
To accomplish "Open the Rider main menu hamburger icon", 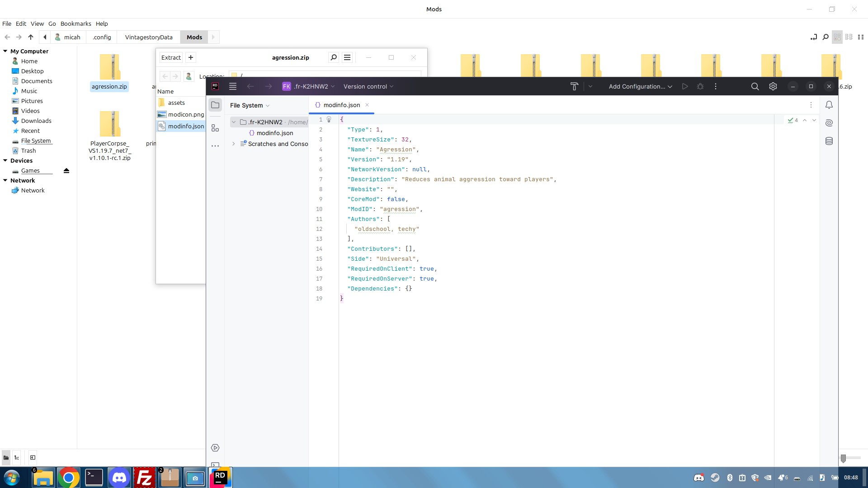I will click(233, 86).
